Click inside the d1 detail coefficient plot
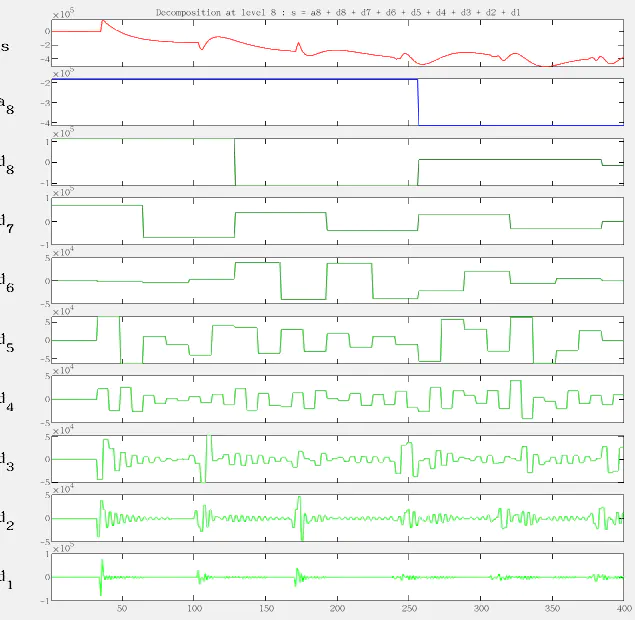The height and width of the screenshot is (620, 635). click(337, 577)
